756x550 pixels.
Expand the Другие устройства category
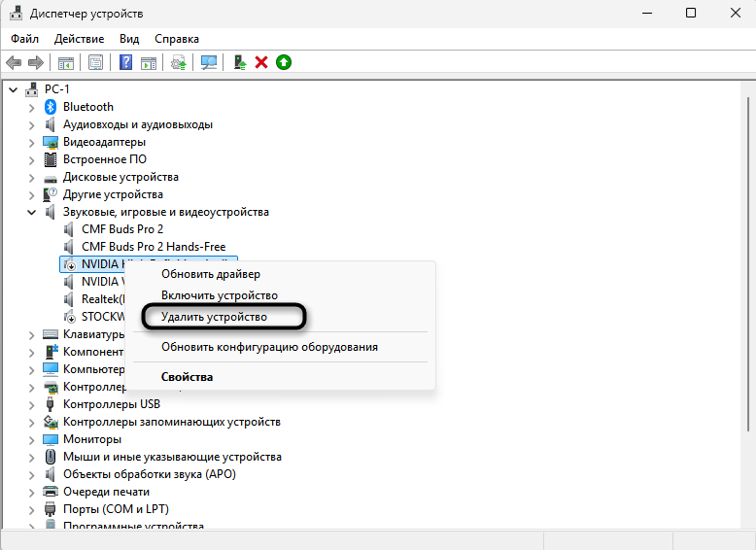pyautogui.click(x=32, y=195)
